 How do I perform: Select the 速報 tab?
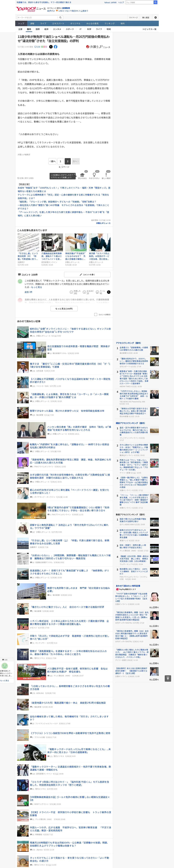(x=32, y=24)
